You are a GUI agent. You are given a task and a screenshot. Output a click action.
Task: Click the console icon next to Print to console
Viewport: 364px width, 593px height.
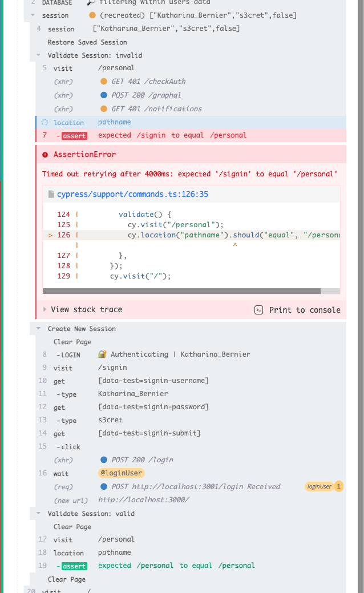coord(258,310)
